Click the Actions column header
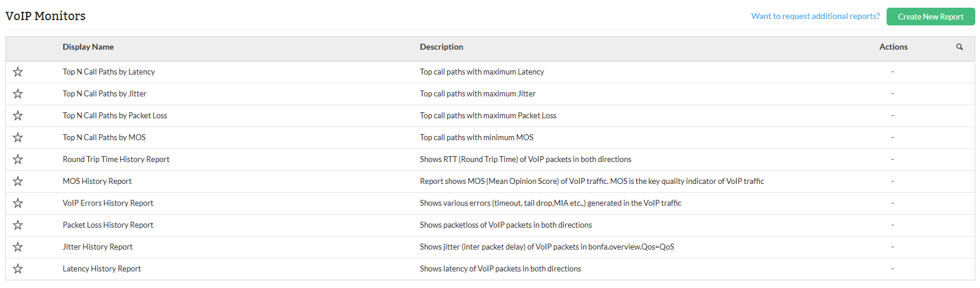Screen dimensions: 980x288 coord(893,47)
